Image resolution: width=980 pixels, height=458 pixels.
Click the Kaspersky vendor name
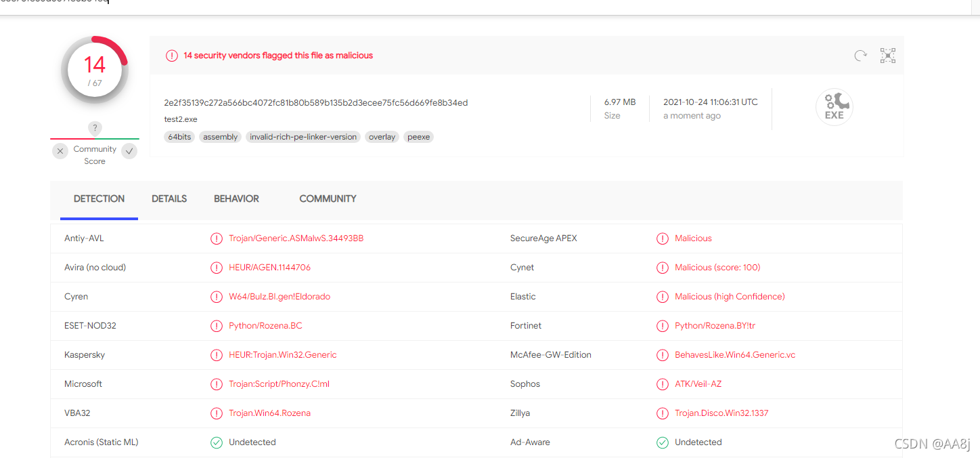85,355
